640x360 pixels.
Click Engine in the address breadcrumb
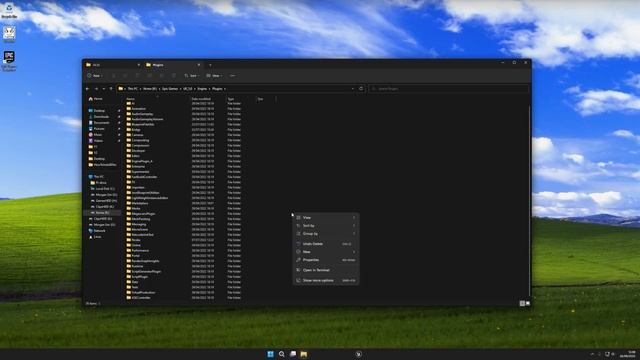tap(202, 89)
